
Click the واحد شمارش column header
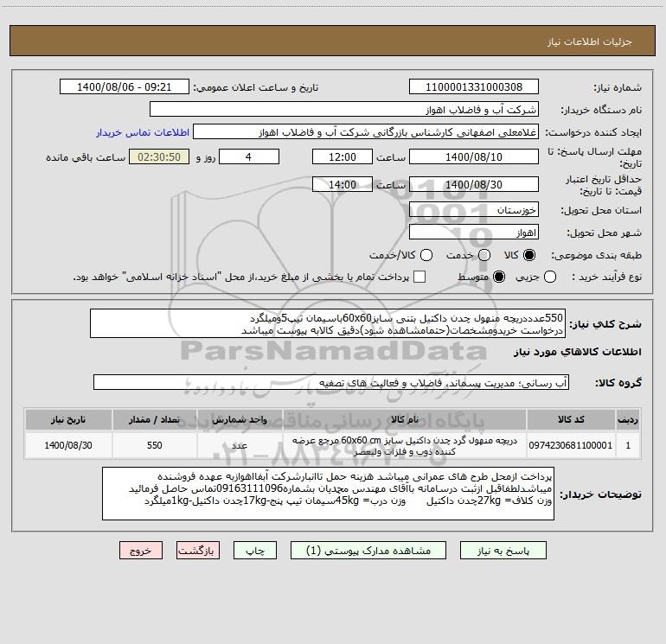240,419
